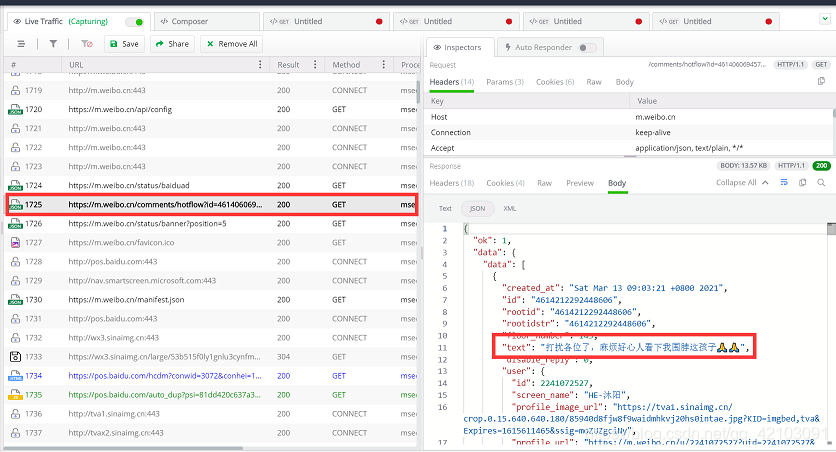836x452 pixels.
Task: Click Remove All sessions
Action: point(232,44)
